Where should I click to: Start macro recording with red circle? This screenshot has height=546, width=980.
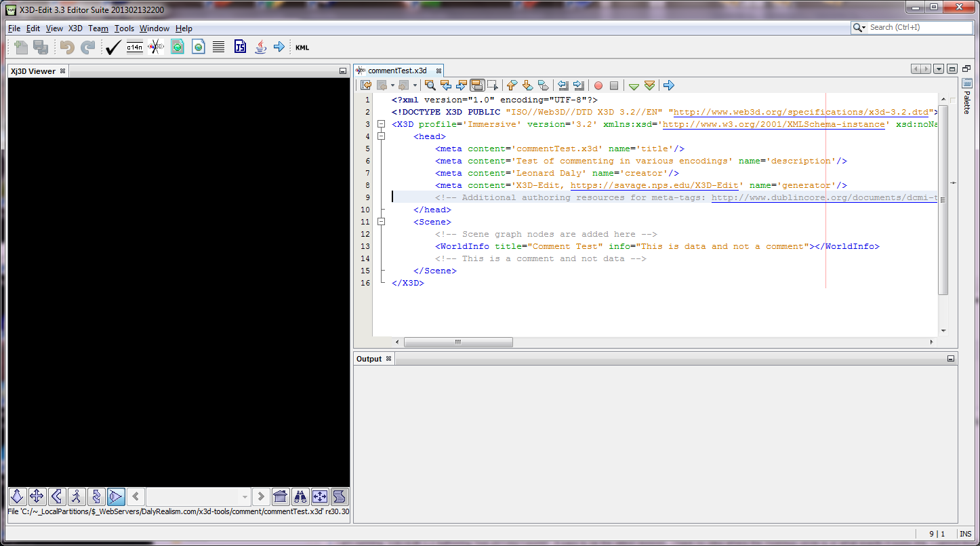(x=598, y=85)
